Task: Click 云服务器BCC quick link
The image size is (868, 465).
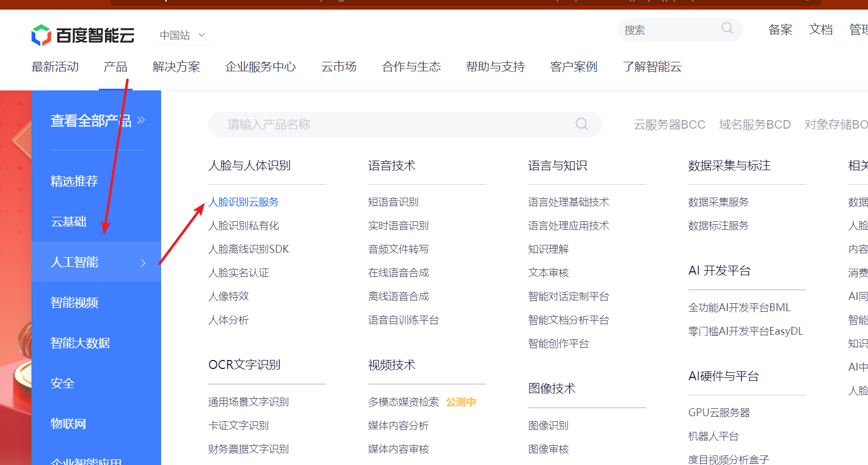Action: click(669, 125)
